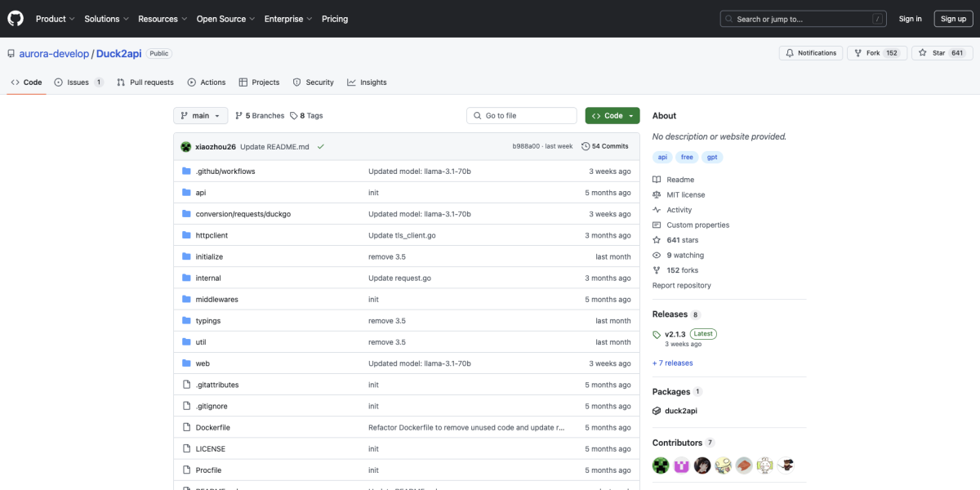Screen dimensions: 980x490
Task: Expand the green Code dropdown
Action: click(612, 115)
